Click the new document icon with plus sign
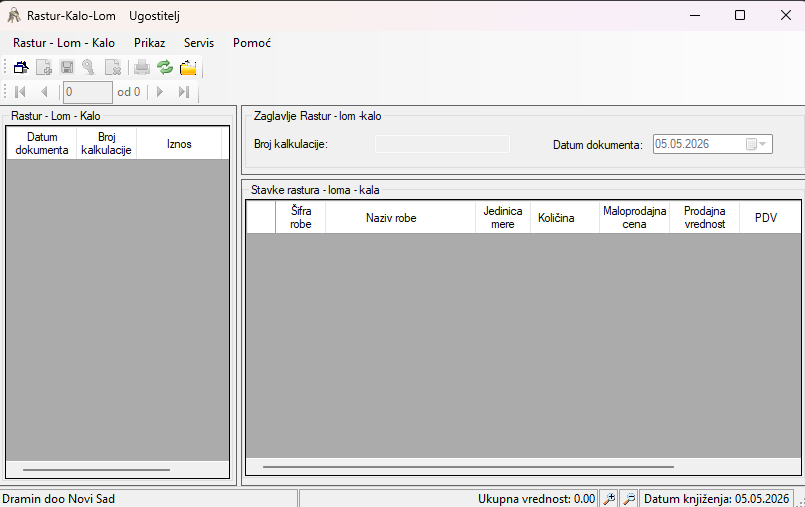 point(44,67)
